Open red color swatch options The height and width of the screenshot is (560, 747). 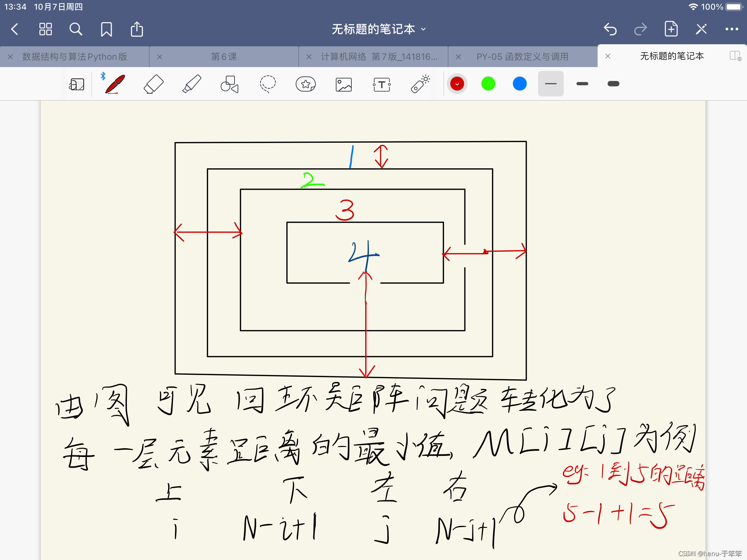(x=457, y=84)
